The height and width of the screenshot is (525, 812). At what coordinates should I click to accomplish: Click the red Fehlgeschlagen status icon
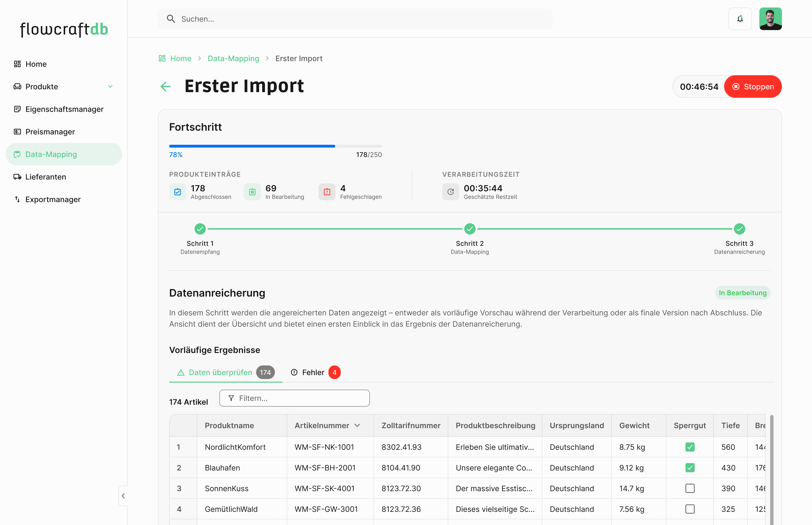click(x=327, y=192)
